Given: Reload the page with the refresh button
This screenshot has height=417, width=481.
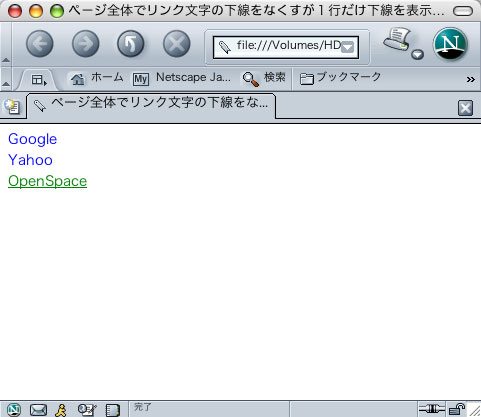Looking at the screenshot, I should click(131, 44).
